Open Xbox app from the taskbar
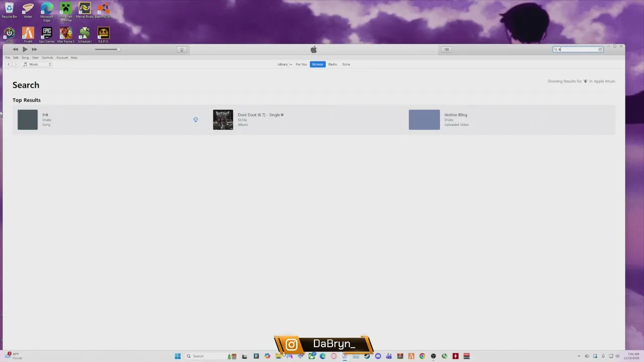This screenshot has height=362, width=644. tap(311, 355)
